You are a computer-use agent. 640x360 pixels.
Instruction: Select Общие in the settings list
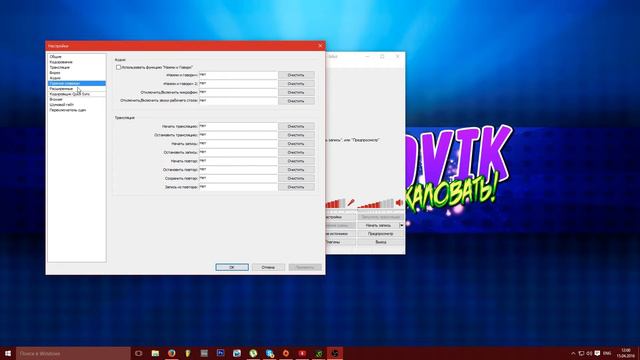76,57
